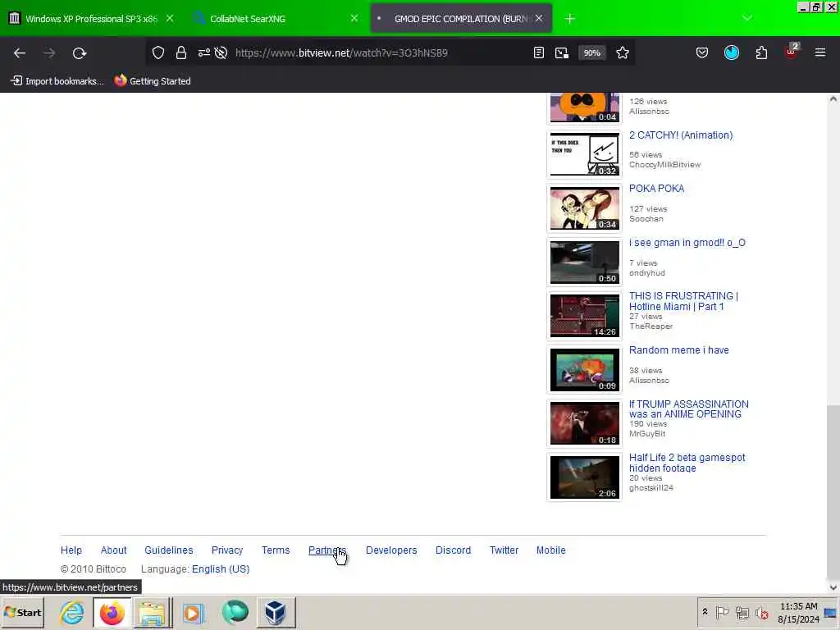Open If TRUMP ASSASSINATION anime opening link
The image size is (840, 630).
tap(688, 409)
